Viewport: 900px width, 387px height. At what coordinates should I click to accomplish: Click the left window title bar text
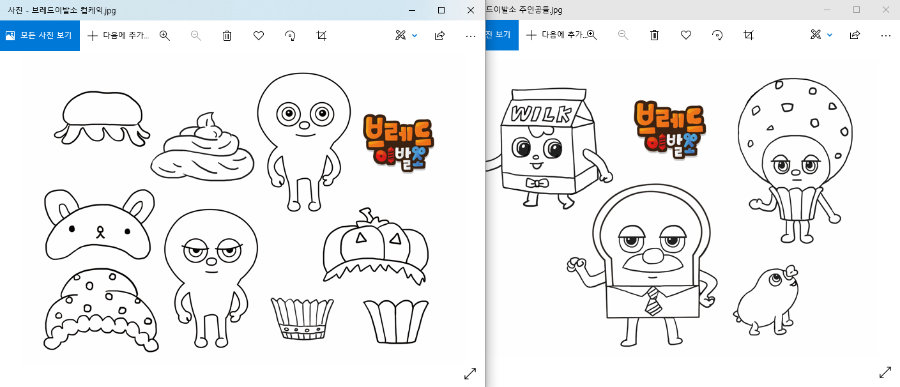61,10
